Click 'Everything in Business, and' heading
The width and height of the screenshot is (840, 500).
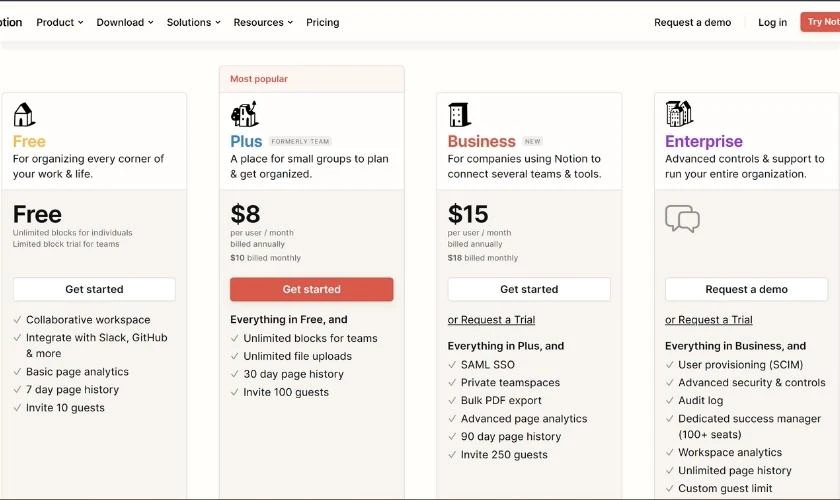tap(736, 346)
